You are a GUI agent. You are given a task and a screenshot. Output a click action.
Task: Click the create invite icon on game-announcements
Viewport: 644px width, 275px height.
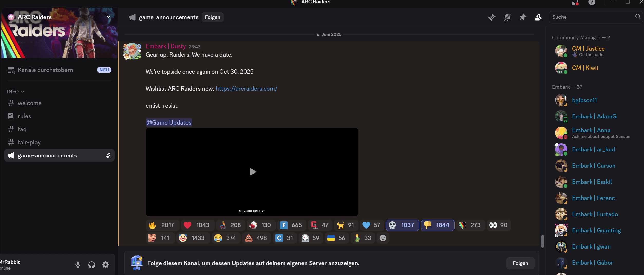(108, 156)
